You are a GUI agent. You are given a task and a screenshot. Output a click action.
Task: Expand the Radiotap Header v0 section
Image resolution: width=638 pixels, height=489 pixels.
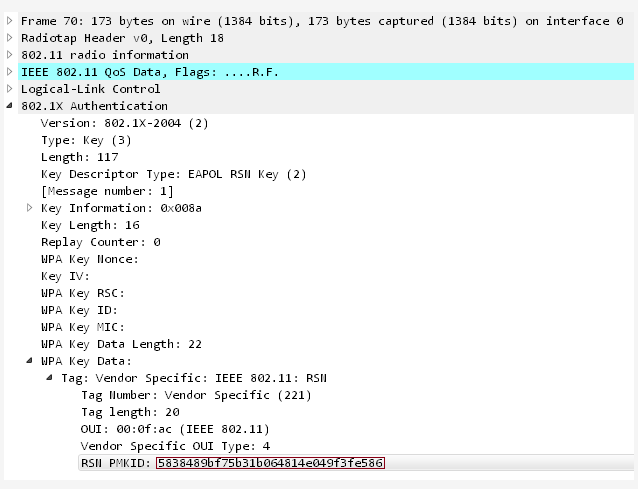click(x=10, y=38)
